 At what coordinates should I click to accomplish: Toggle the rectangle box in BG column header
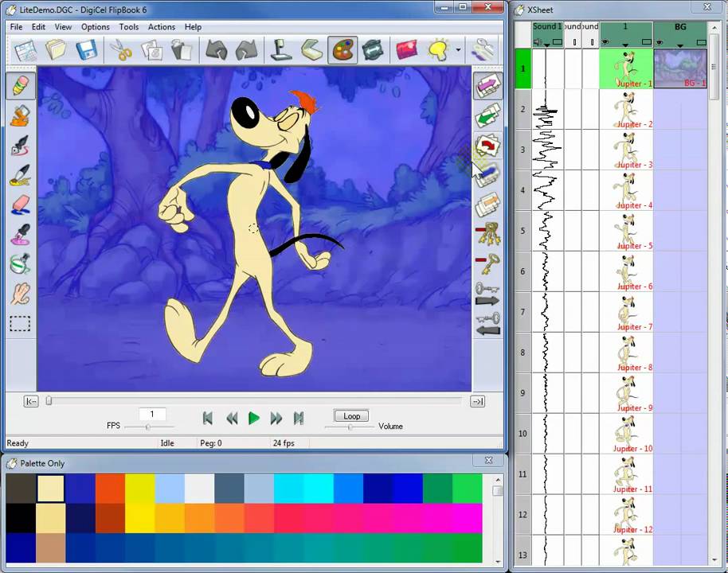coord(701,42)
